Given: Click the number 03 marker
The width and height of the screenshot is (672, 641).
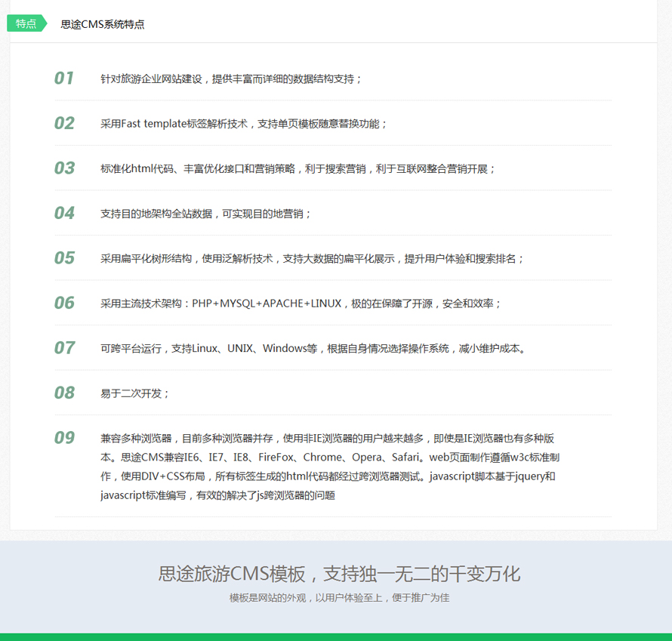Looking at the screenshot, I should click(64, 168).
